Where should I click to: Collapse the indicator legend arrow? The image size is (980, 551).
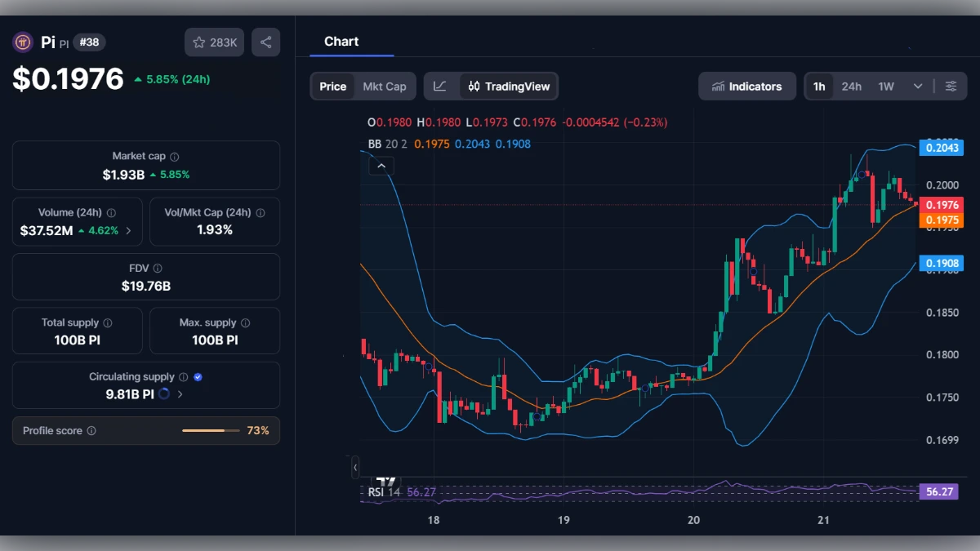click(381, 166)
